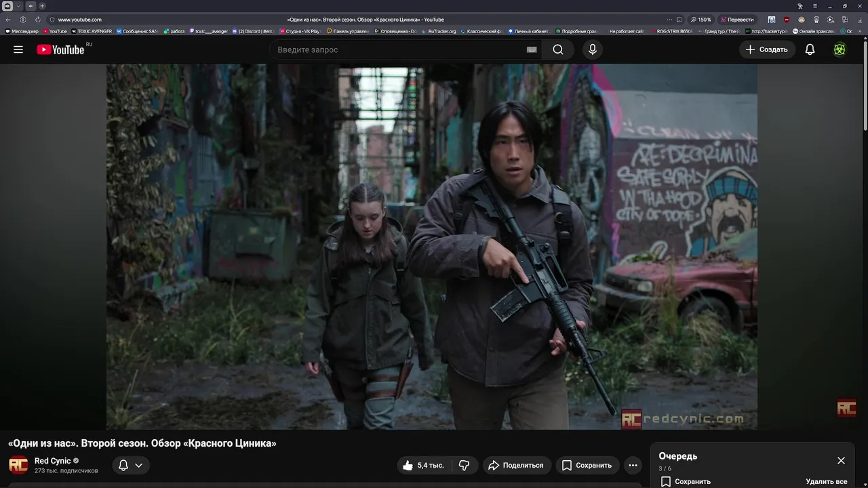The width and height of the screenshot is (868, 488).
Task: Click Сохранить button under the video
Action: click(x=587, y=465)
